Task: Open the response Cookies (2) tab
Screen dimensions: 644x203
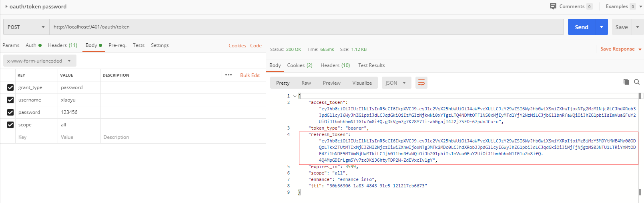Action: point(300,65)
